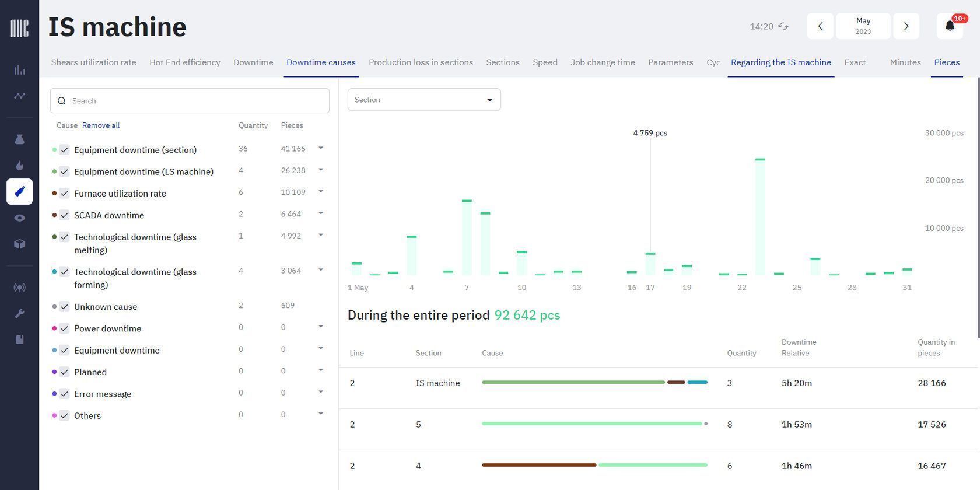Viewport: 980px width, 490px height.
Task: Open the book sidebar icon
Action: 19,339
